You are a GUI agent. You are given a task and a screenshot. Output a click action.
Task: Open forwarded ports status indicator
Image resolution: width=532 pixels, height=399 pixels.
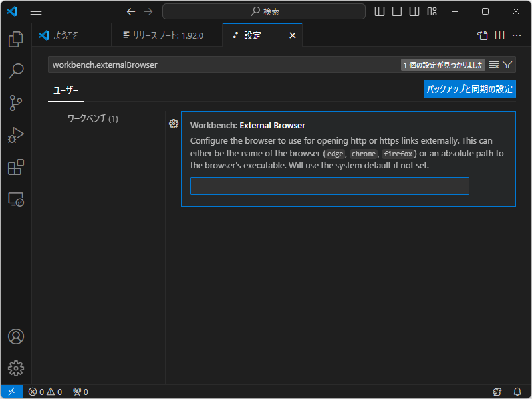[80, 392]
